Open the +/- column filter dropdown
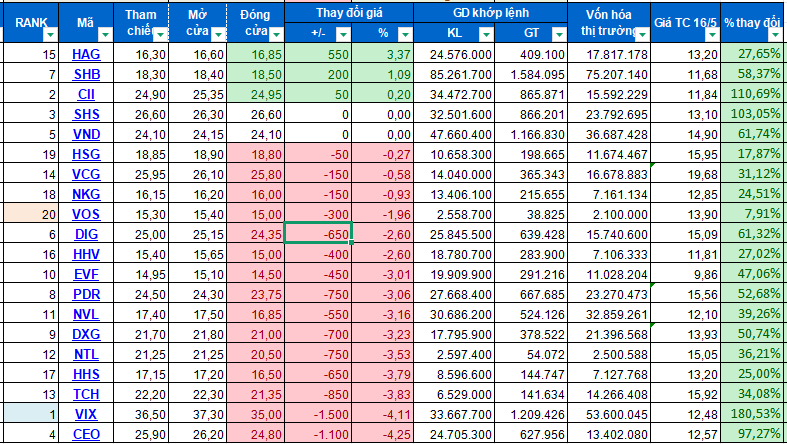 (x=343, y=35)
